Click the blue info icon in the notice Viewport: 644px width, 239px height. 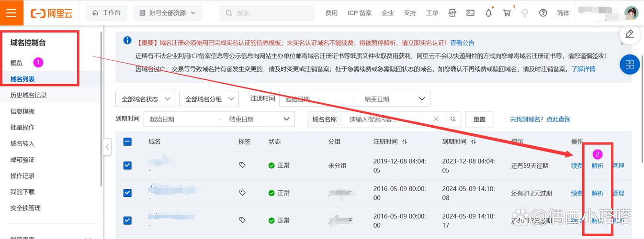[x=127, y=41]
